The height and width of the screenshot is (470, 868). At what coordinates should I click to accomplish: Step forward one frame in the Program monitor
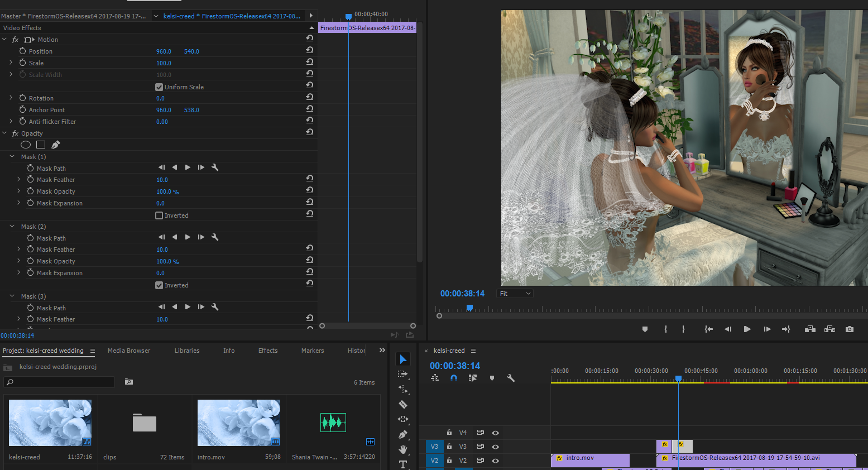pyautogui.click(x=768, y=329)
